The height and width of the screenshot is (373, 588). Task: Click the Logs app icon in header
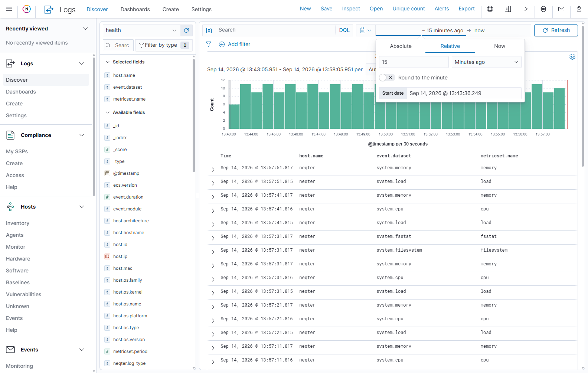coord(49,9)
